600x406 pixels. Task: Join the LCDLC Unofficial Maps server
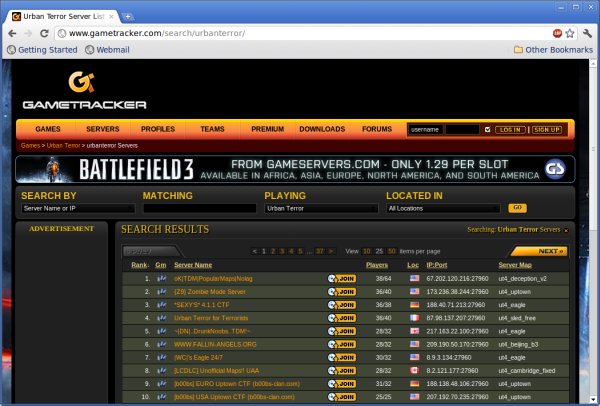342,370
